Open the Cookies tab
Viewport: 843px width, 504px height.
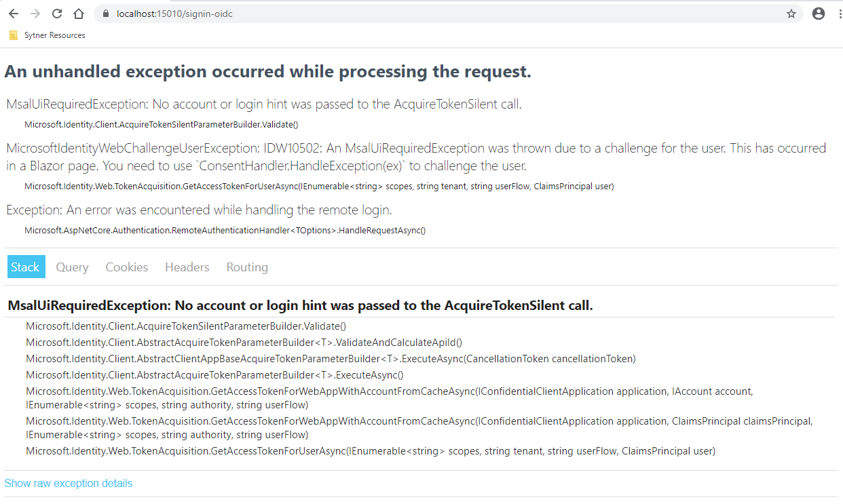tap(126, 267)
